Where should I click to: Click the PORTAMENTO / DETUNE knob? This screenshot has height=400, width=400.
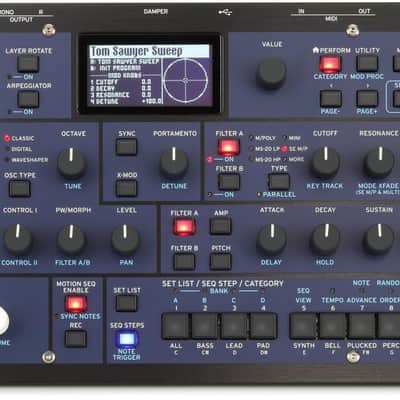tap(174, 163)
